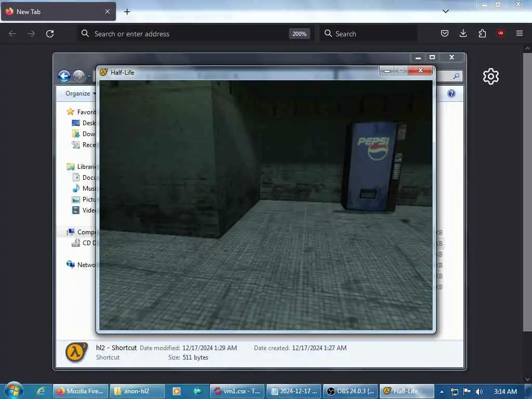Open the Pocket save icon

click(445, 33)
